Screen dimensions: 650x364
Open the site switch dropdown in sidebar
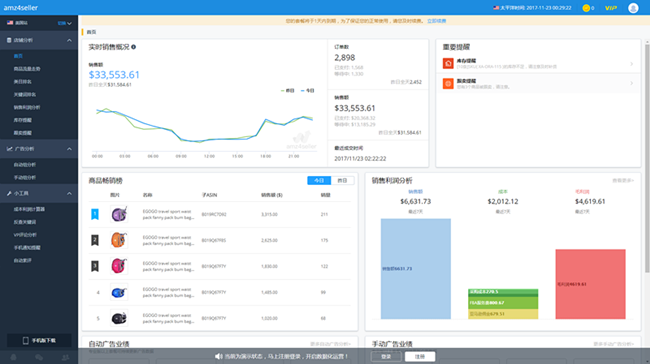tap(65, 23)
